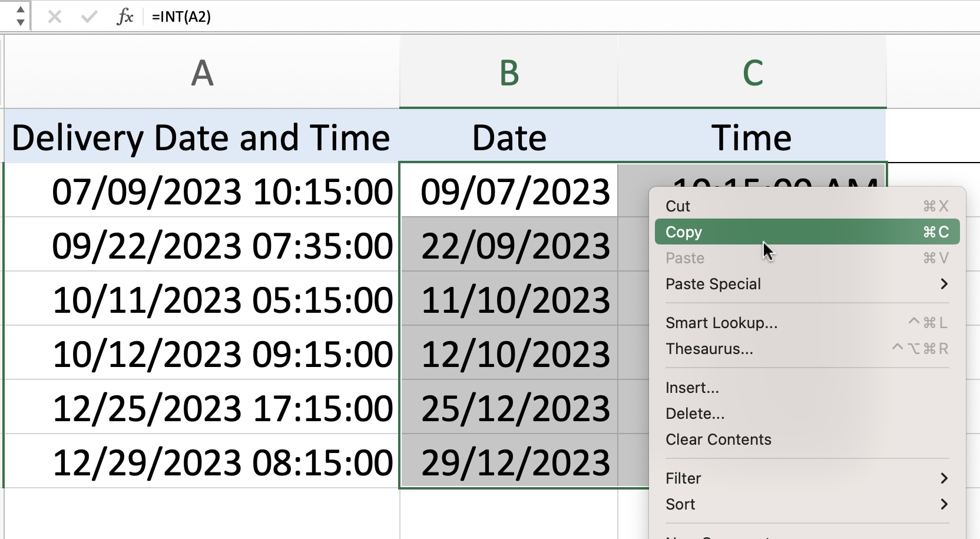Choose Delete... from the context menu
The width and height of the screenshot is (980, 539).
807,414
